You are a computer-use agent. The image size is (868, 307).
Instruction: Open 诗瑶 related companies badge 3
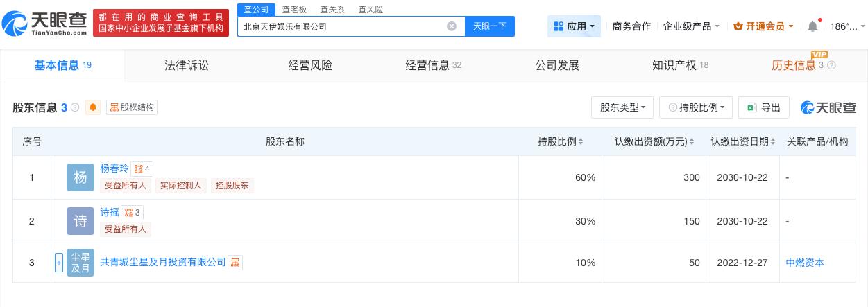[x=132, y=213]
